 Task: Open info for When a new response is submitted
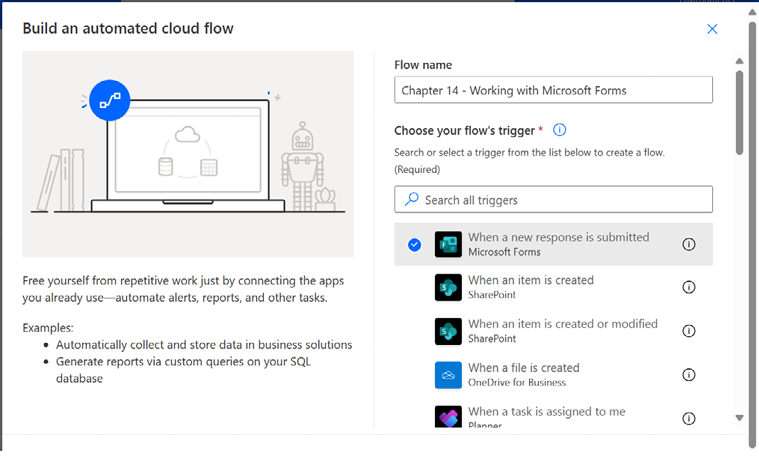coord(689,244)
